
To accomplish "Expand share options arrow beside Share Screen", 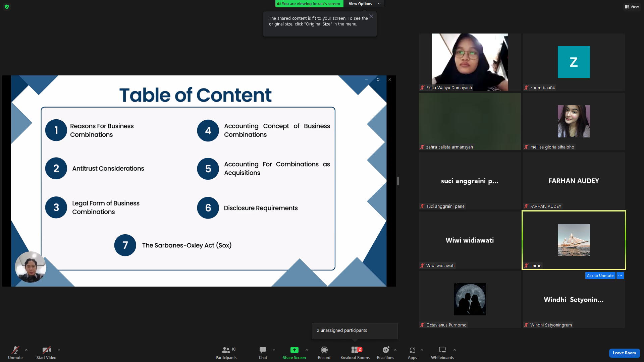I will (307, 350).
